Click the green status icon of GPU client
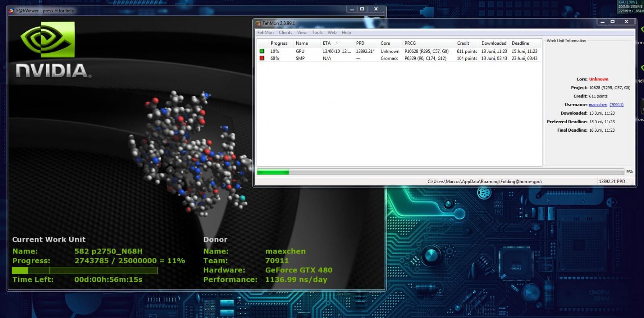This screenshot has height=318, width=644. [262, 51]
